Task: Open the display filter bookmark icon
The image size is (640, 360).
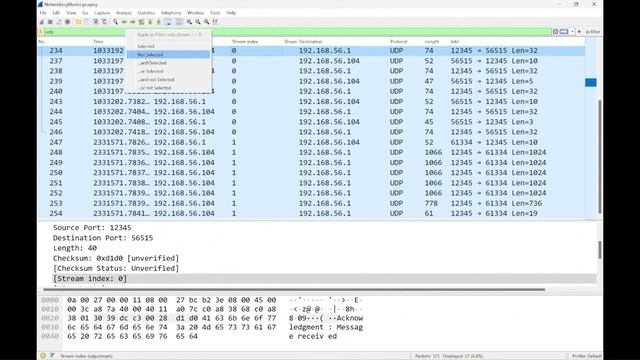Action: (x=41, y=31)
